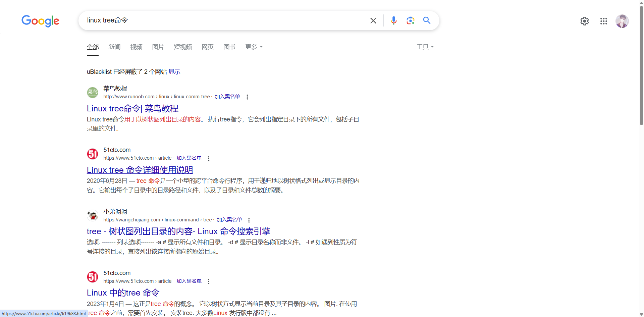Click the blue magnifier search icon

click(427, 20)
